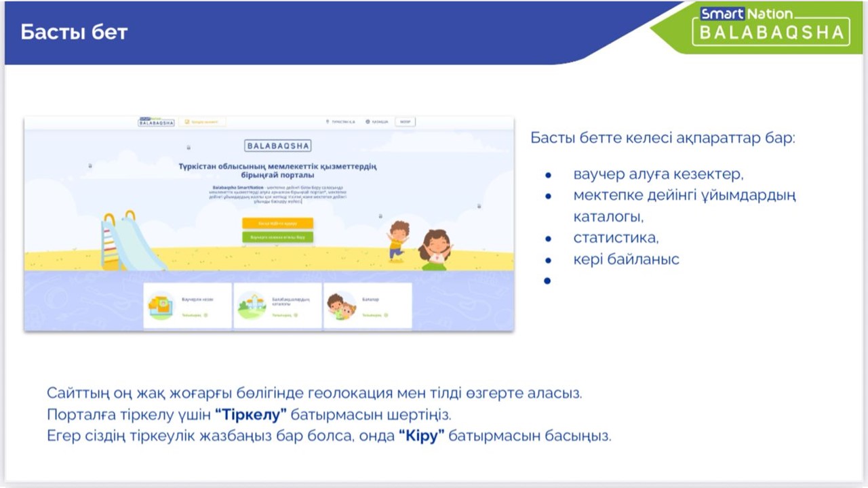868x488 pixels.
Task: Open the 'Толығырақ' link on the children card
Action: tap(374, 315)
